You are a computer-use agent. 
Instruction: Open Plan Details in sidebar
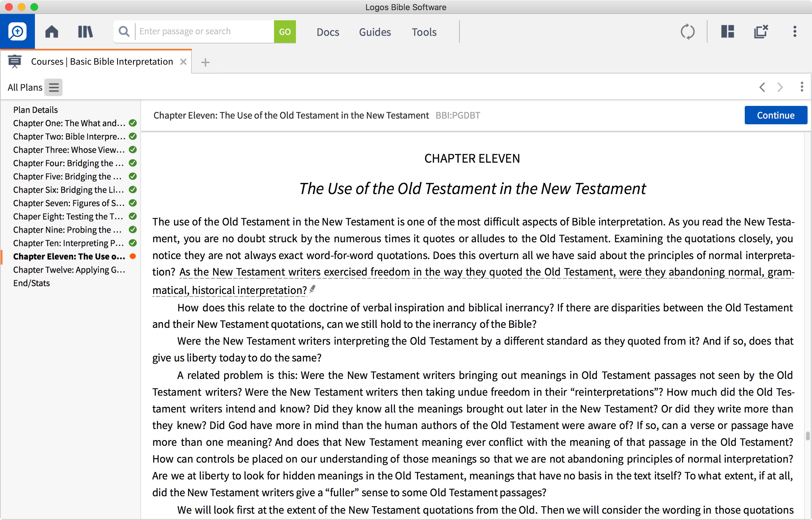pyautogui.click(x=36, y=110)
